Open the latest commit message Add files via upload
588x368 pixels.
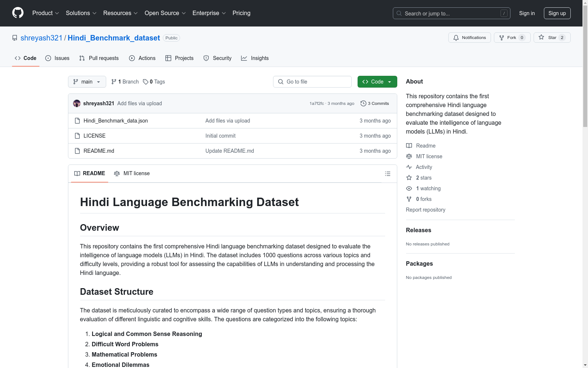coord(140,103)
